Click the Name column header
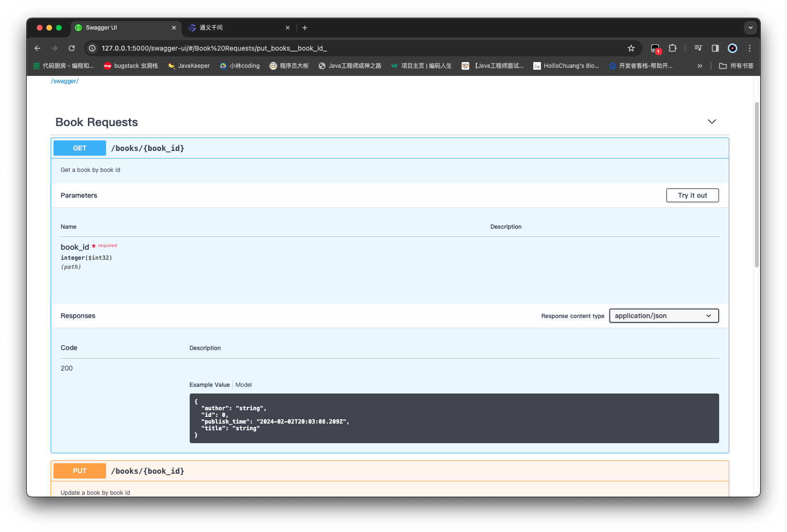The height and width of the screenshot is (532, 787). [69, 227]
